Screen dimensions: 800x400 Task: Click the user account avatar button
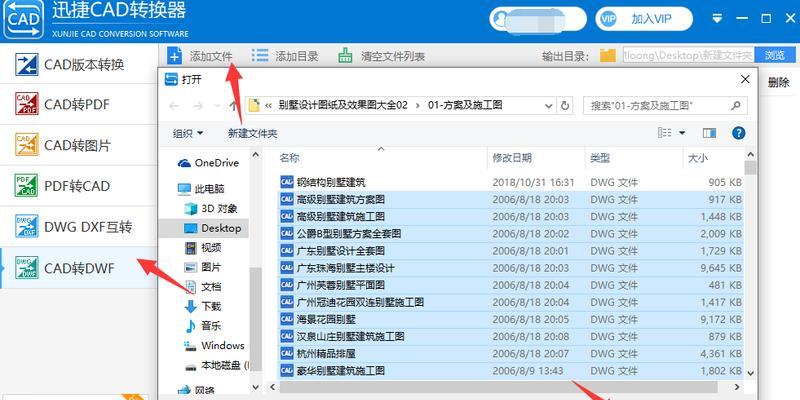(x=538, y=19)
